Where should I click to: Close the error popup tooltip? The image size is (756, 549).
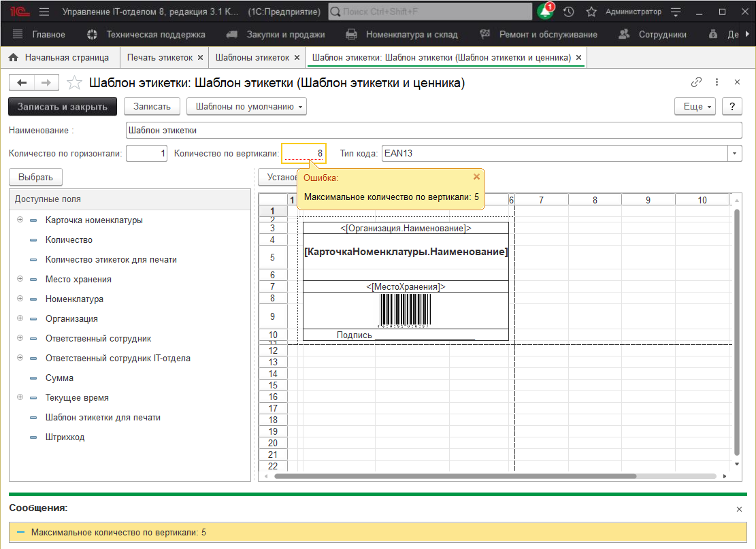tap(476, 176)
